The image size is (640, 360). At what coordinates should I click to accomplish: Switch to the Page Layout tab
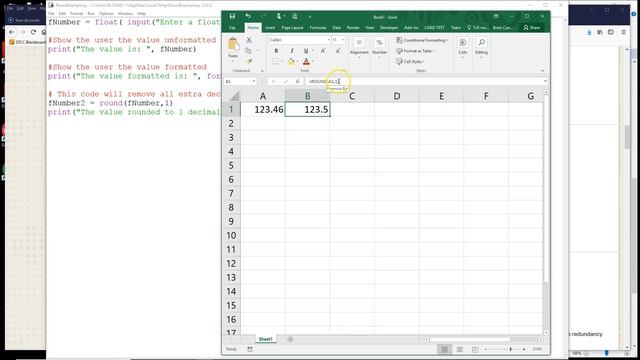[292, 27]
